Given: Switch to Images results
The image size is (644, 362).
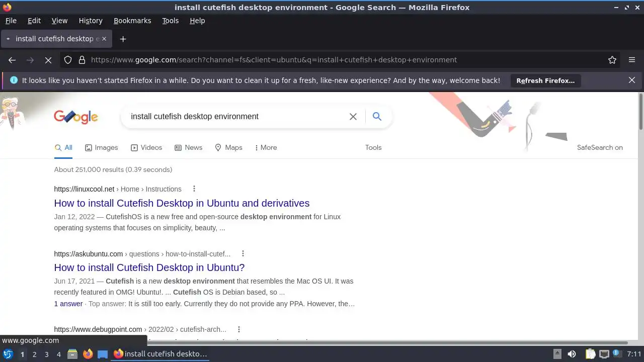Looking at the screenshot, I should click(102, 148).
